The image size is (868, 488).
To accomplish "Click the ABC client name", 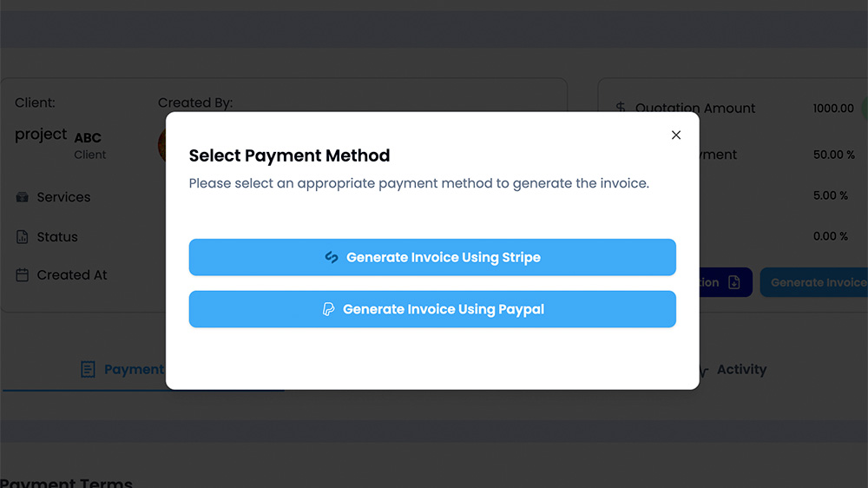I will (x=88, y=138).
